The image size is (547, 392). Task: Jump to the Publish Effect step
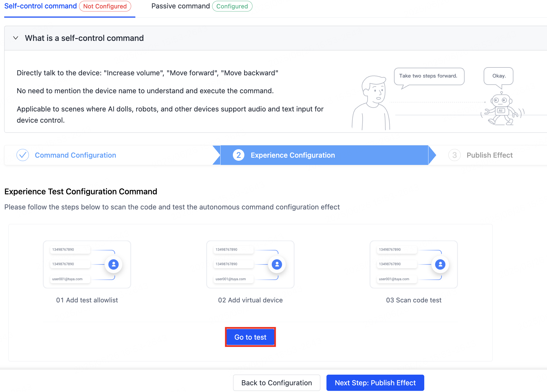tap(490, 155)
